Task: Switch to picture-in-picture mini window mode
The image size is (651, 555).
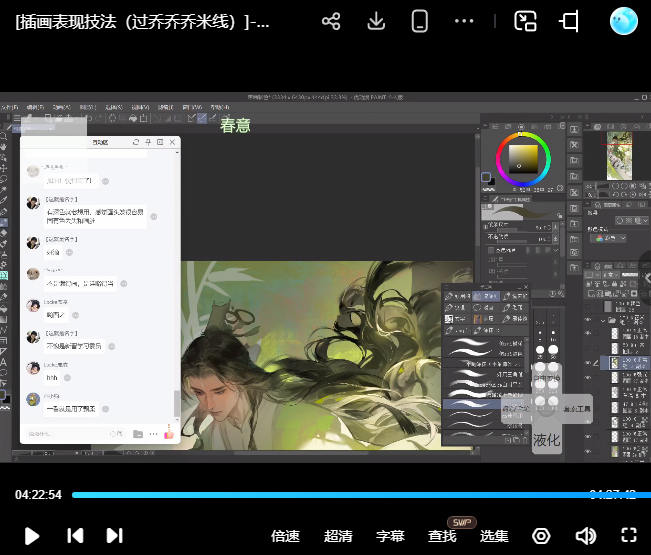Action: tap(525, 21)
